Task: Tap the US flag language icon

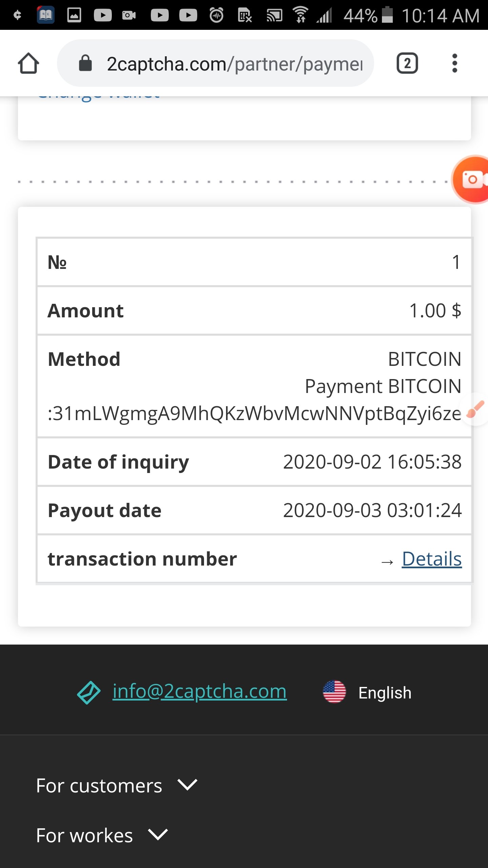Action: 334,692
